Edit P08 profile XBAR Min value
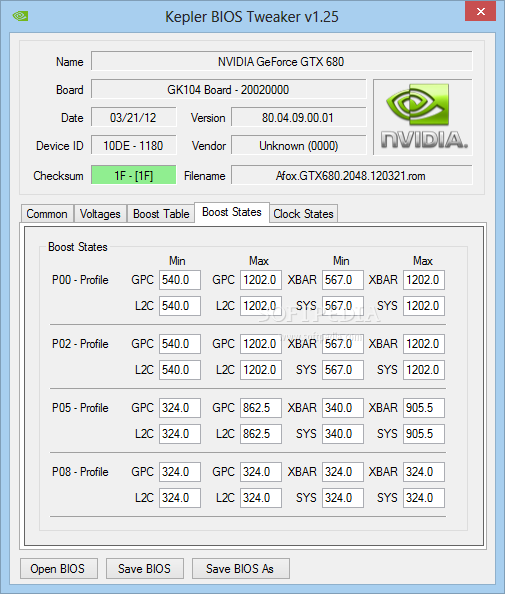 coord(342,472)
